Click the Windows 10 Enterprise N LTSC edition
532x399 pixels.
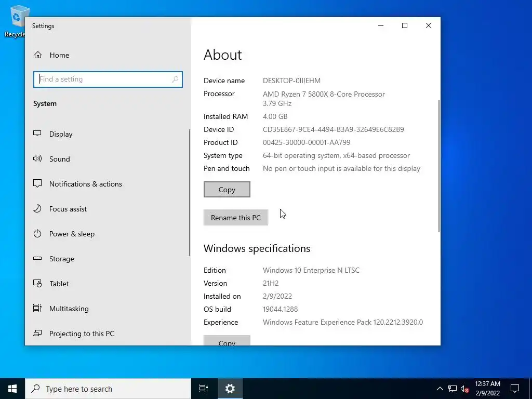311,270
